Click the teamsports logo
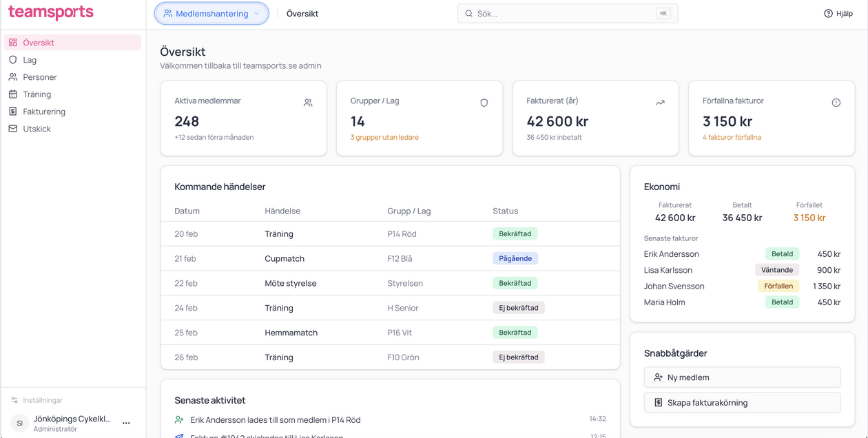The height and width of the screenshot is (438, 868). pos(51,13)
